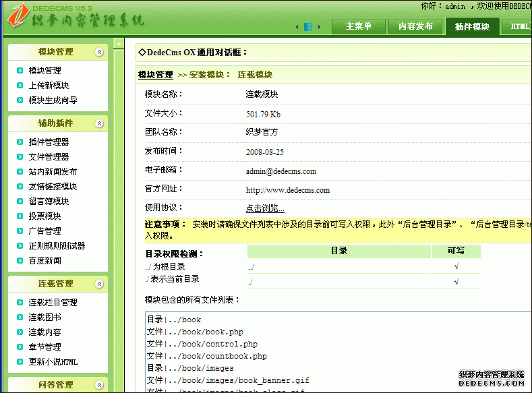Click the 可写 column header
Image resolution: width=532 pixels, height=393 pixels.
coord(456,251)
